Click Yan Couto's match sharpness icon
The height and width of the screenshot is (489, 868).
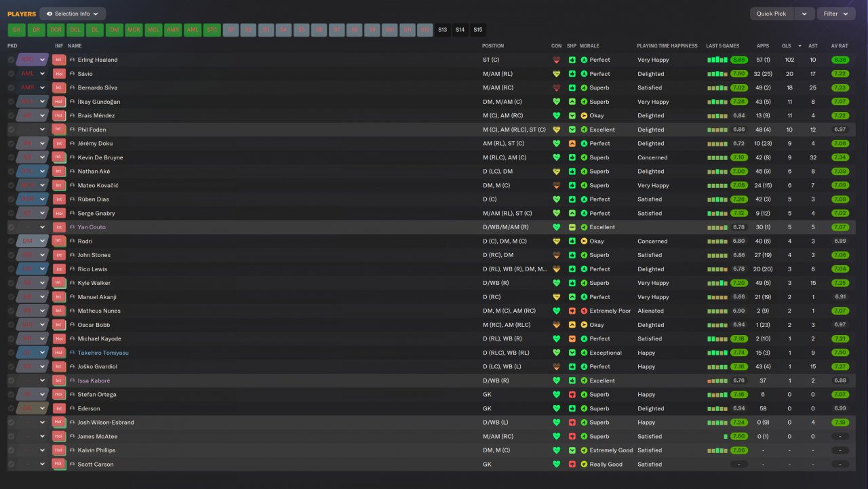point(572,227)
